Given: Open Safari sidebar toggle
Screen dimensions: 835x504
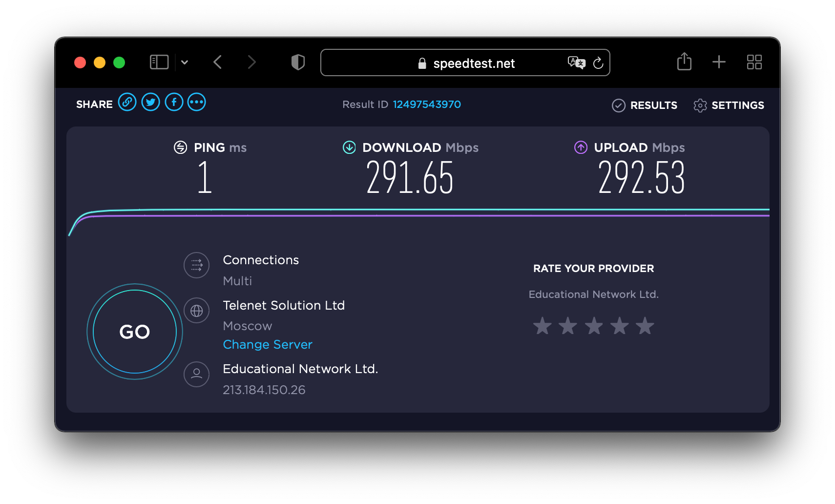Looking at the screenshot, I should coord(159,62).
